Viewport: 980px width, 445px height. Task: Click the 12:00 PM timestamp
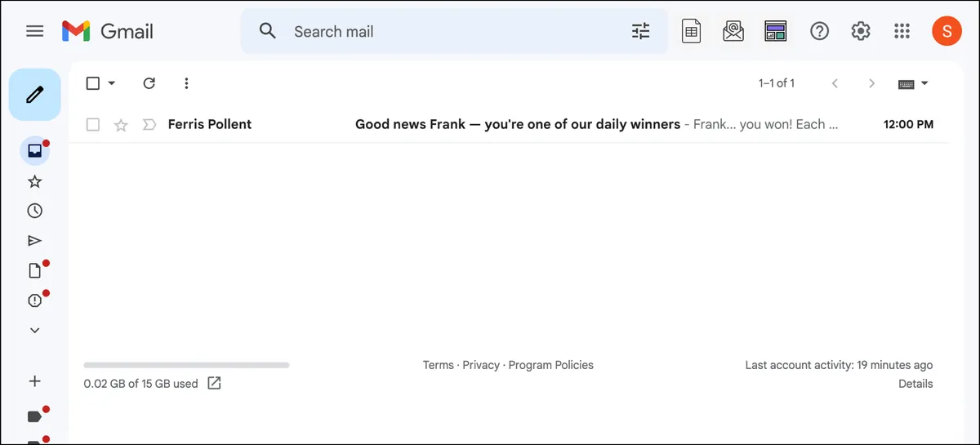908,125
